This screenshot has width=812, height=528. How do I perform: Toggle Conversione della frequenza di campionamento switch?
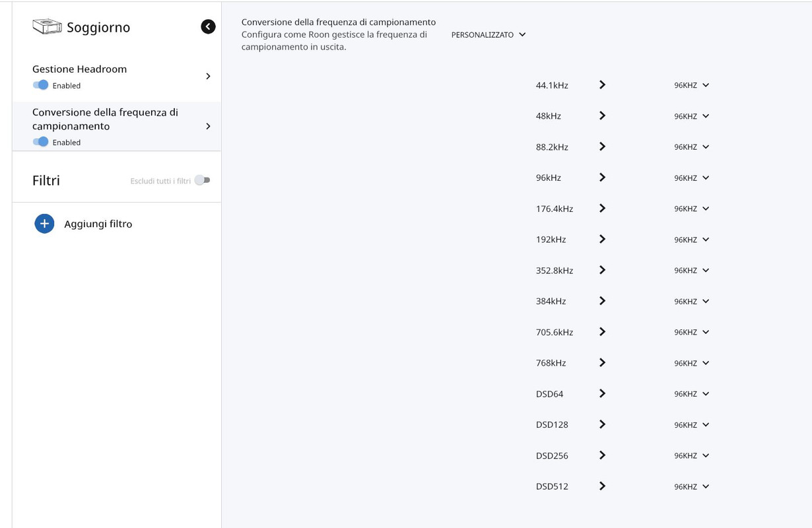pyautogui.click(x=40, y=142)
